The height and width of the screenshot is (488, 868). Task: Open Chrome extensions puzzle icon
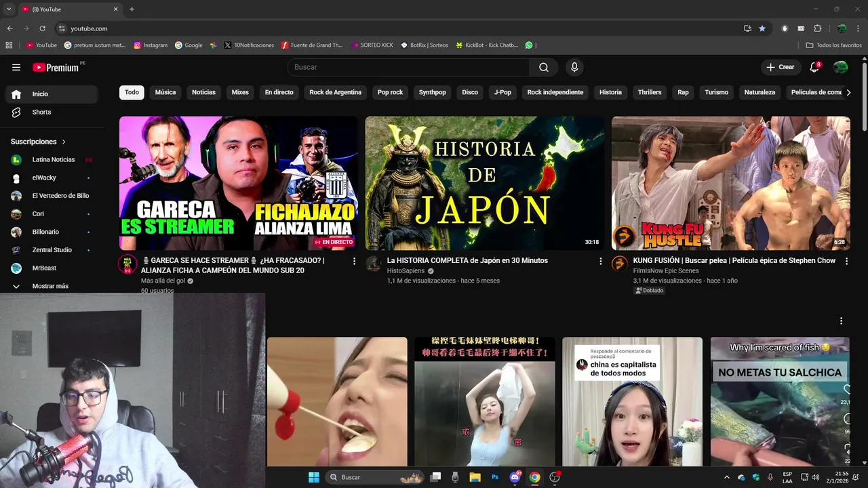[817, 28]
